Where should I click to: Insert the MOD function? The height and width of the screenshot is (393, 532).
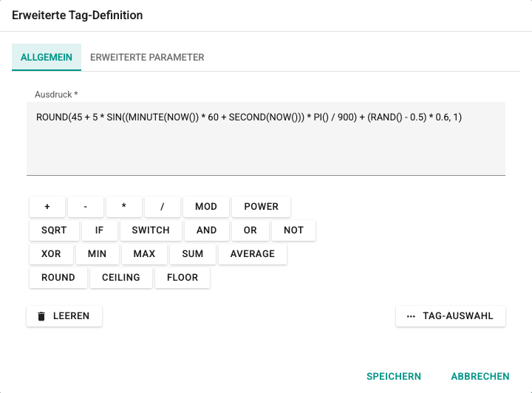click(206, 207)
